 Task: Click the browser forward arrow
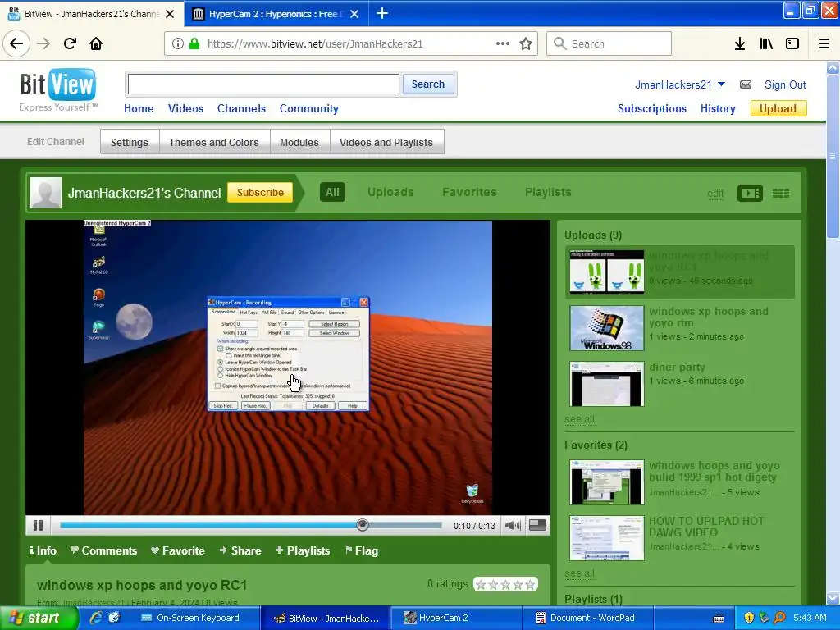tap(43, 43)
